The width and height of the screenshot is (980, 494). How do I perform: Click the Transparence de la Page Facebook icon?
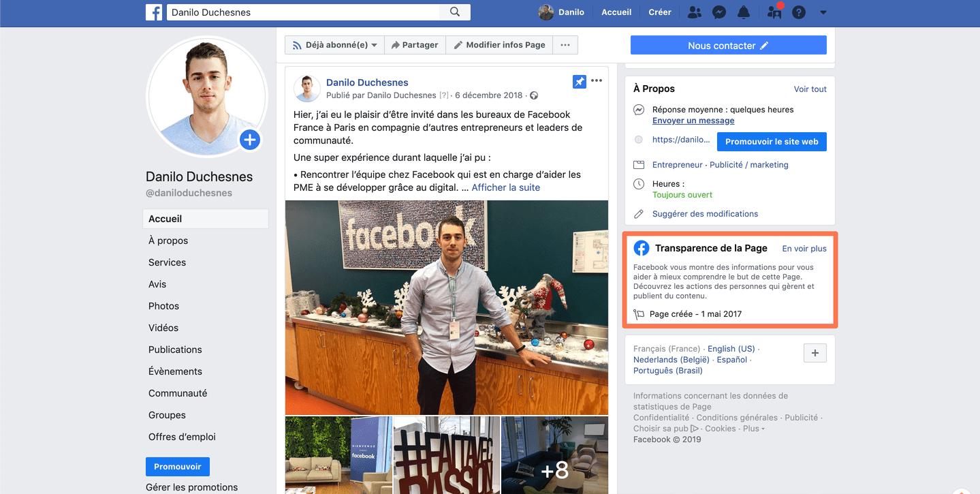point(641,248)
